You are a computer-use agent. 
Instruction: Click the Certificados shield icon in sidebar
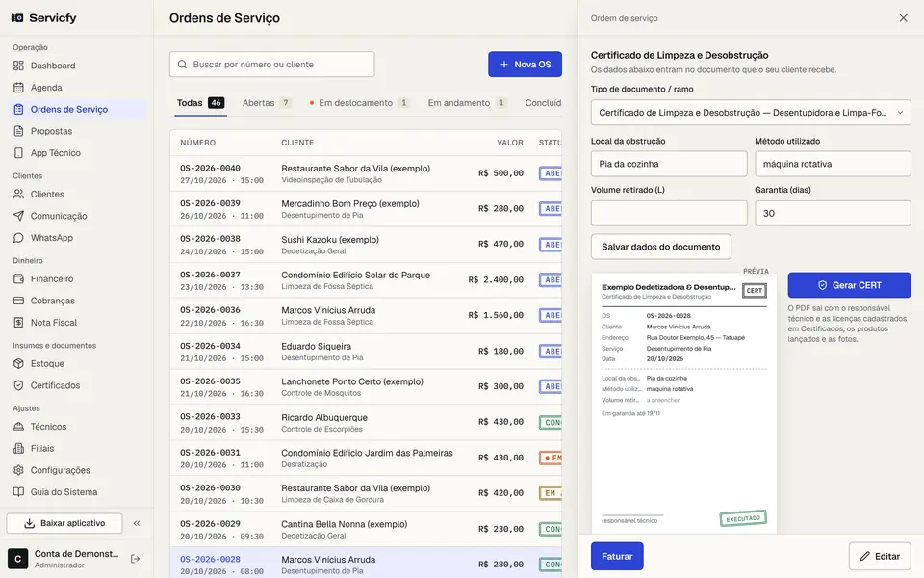(x=18, y=385)
